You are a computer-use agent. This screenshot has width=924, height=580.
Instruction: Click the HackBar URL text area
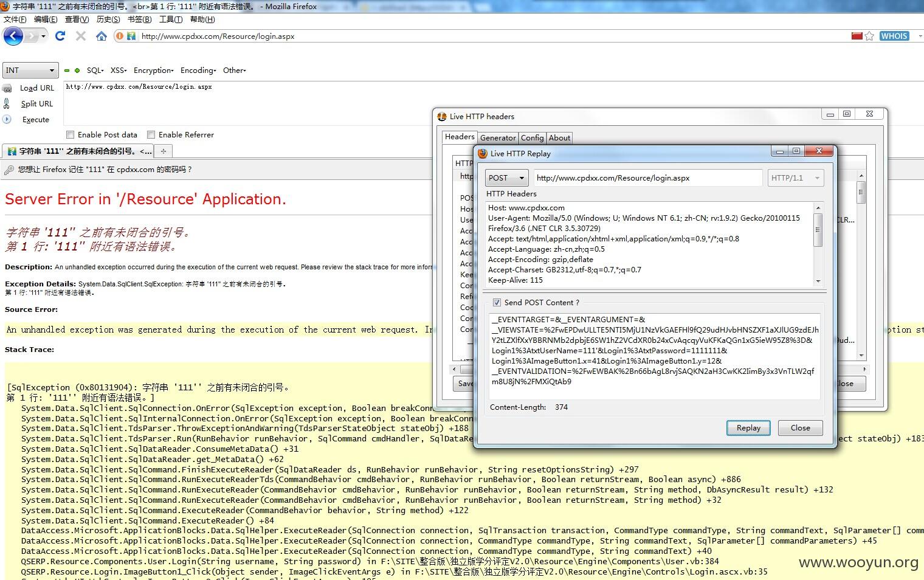492,105
